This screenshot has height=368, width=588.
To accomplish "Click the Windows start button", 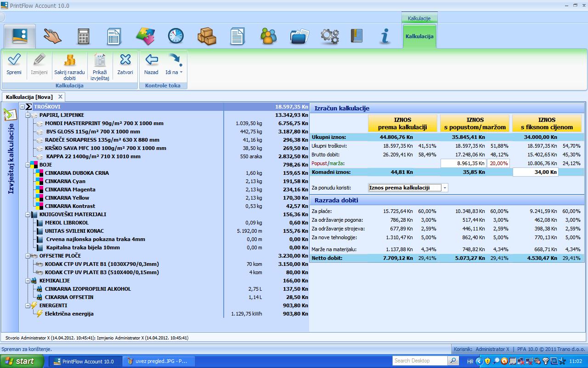I will click(x=20, y=361).
